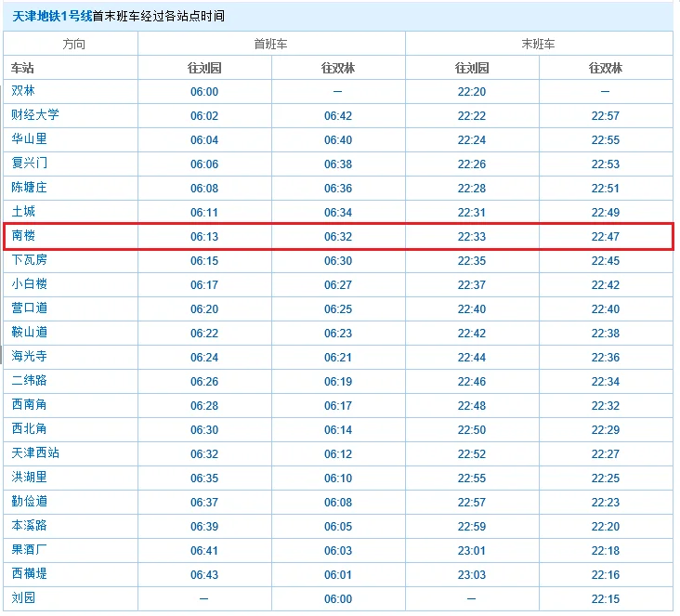Image resolution: width=680 pixels, height=616 pixels.
Task: Click 22:31 time in 土城 row
Action: (472, 213)
